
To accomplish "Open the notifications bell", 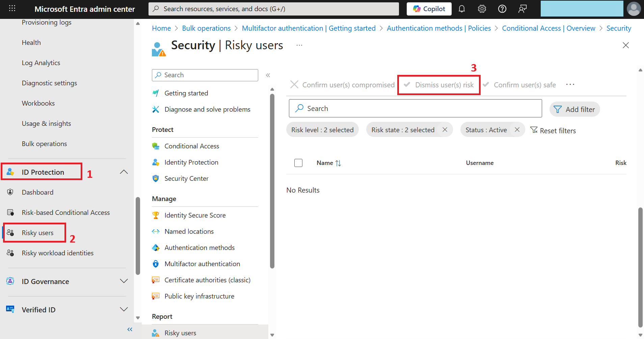I will (462, 9).
